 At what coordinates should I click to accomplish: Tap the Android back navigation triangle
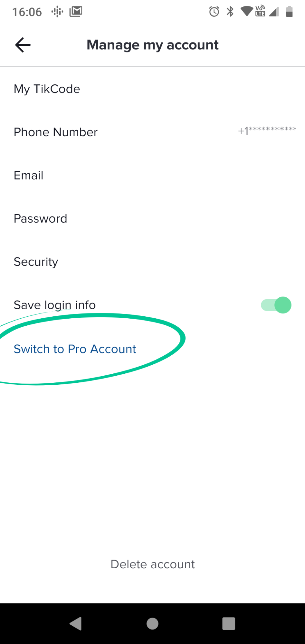76,623
